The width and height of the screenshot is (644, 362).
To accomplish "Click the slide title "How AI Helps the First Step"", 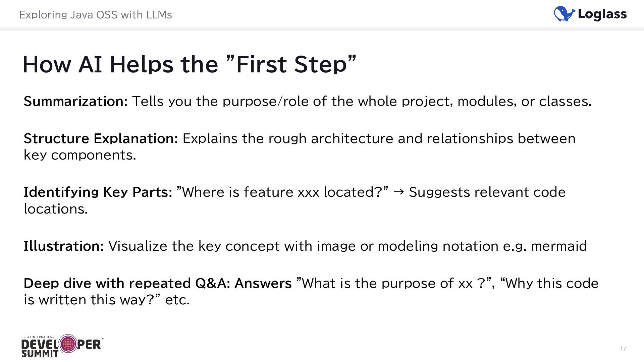I will [x=189, y=64].
